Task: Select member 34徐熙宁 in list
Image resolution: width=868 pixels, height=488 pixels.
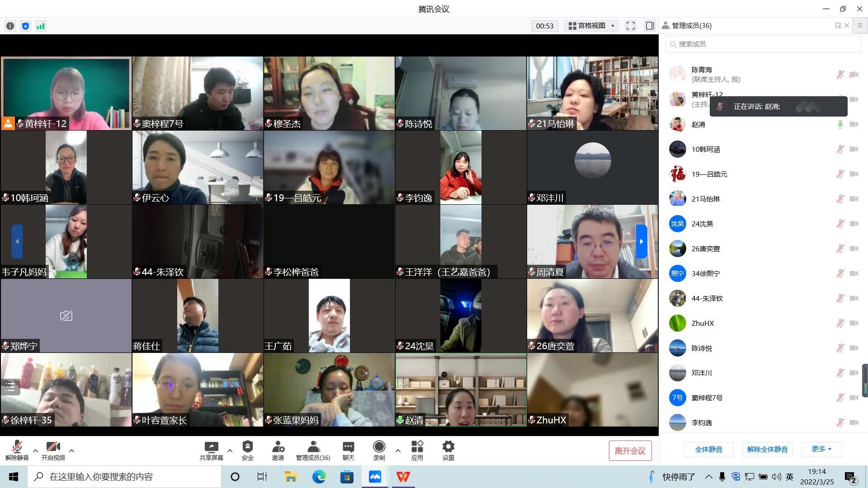Action: [x=763, y=273]
